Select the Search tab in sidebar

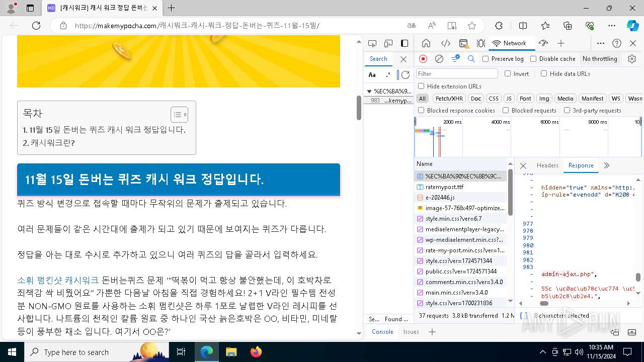click(x=378, y=59)
